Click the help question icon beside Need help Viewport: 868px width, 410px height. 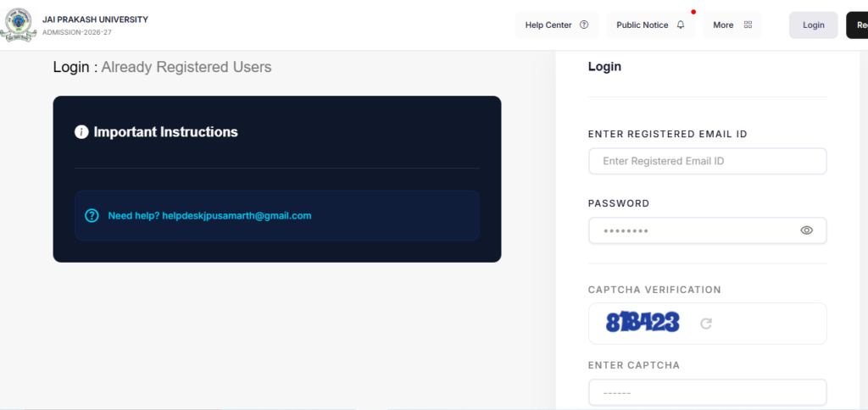[x=92, y=216]
